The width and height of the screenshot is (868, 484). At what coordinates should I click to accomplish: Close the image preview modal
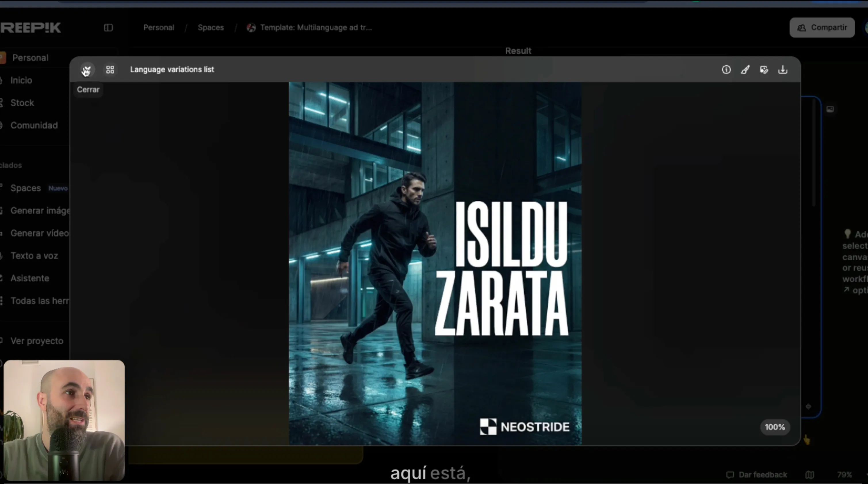[x=87, y=70]
